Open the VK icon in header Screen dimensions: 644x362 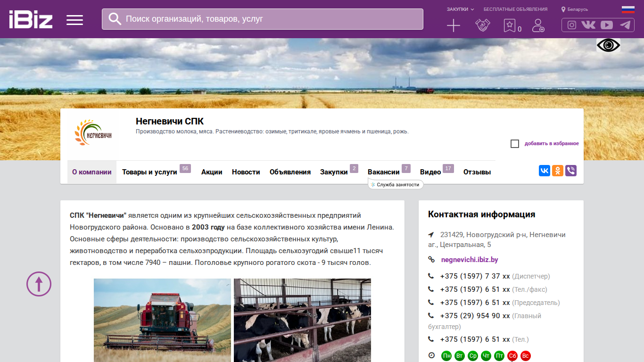[588, 25]
